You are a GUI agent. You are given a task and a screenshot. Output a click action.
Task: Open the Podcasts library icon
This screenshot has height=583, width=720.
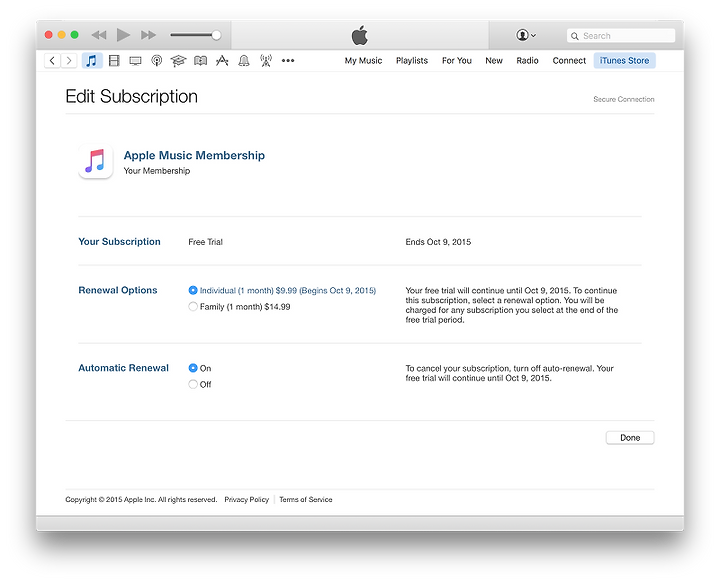tap(157, 61)
